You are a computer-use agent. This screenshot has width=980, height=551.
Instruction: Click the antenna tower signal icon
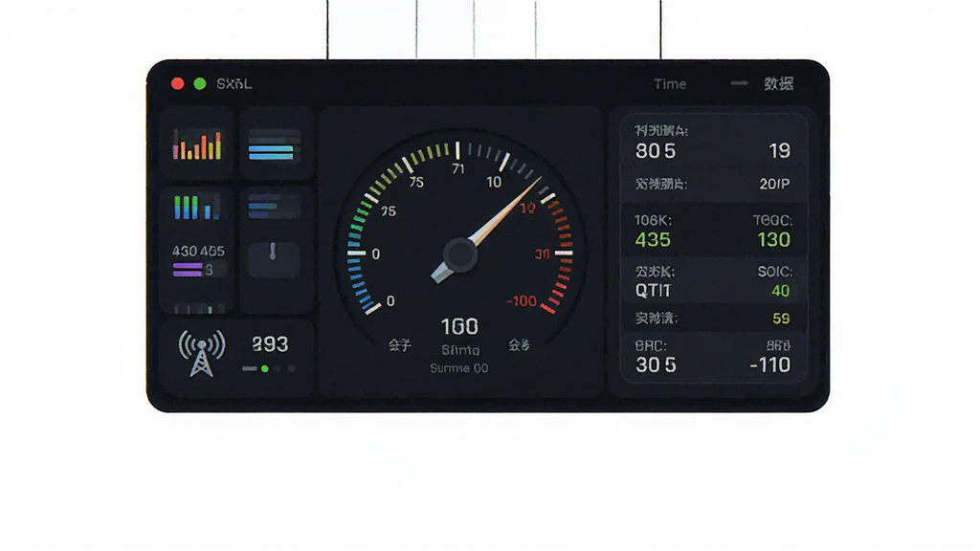[x=201, y=354]
